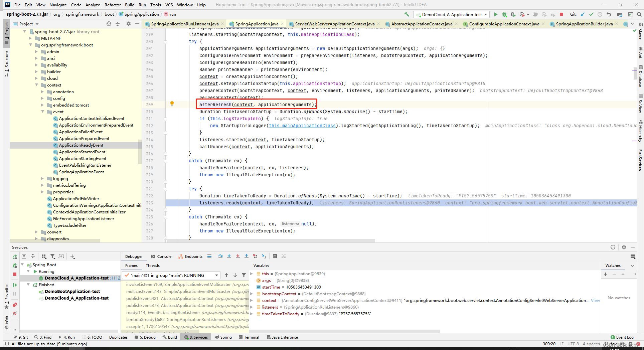Viewport: 644px width, 350px height.
Task: Select ApplicationStartedEvent in project tree
Action: pos(82,152)
